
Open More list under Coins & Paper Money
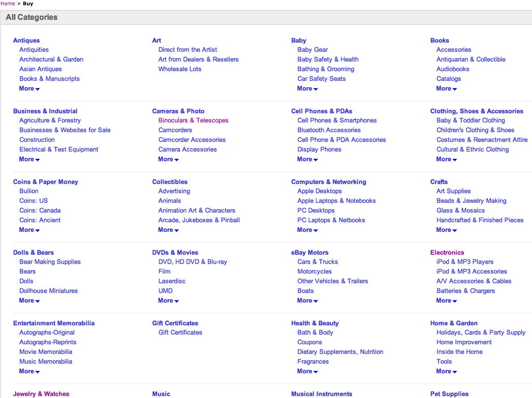pyautogui.click(x=29, y=230)
